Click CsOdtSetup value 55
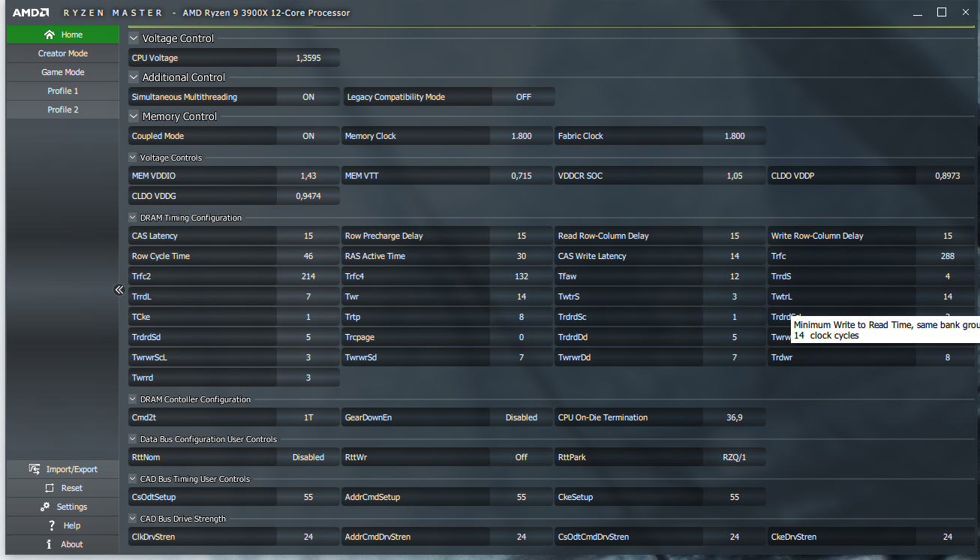Image resolution: width=980 pixels, height=560 pixels. pyautogui.click(x=308, y=497)
